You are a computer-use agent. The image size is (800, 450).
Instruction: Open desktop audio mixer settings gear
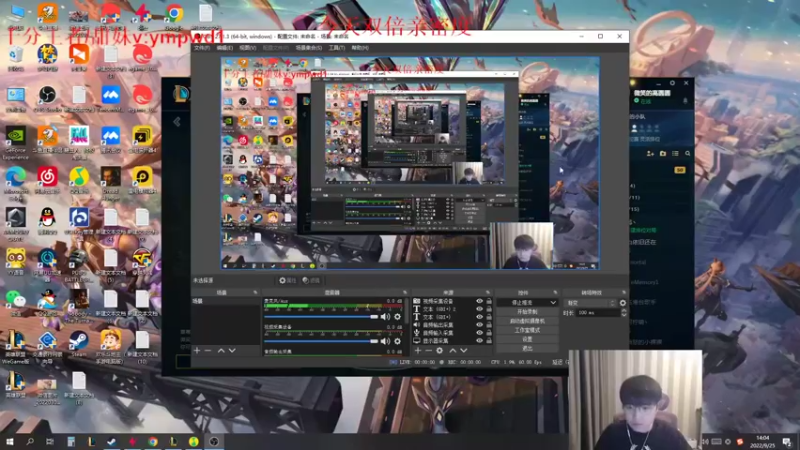coord(397,317)
